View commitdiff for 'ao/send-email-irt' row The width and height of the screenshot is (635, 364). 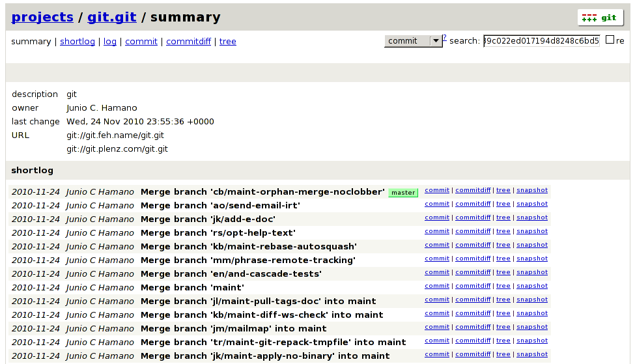pyautogui.click(x=473, y=204)
